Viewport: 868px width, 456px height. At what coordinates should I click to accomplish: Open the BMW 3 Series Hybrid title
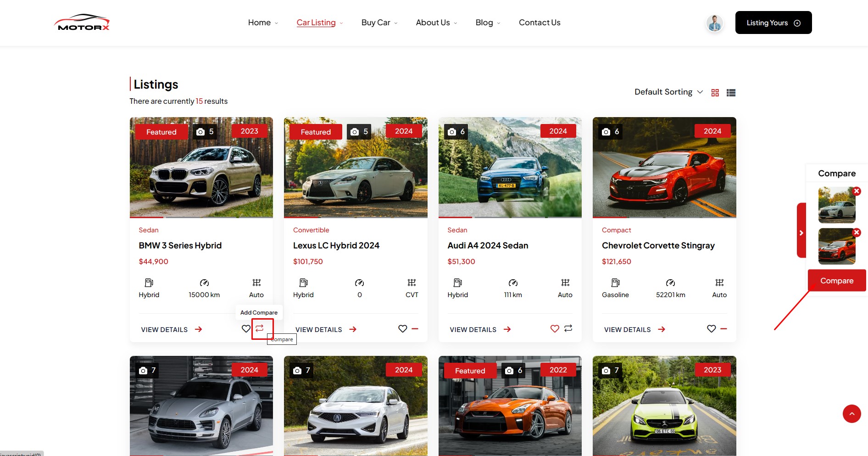tap(180, 245)
